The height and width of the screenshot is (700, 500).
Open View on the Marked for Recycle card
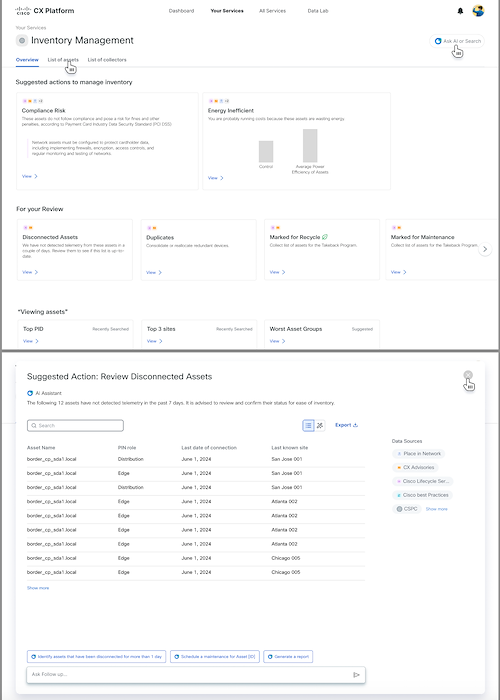coord(277,272)
